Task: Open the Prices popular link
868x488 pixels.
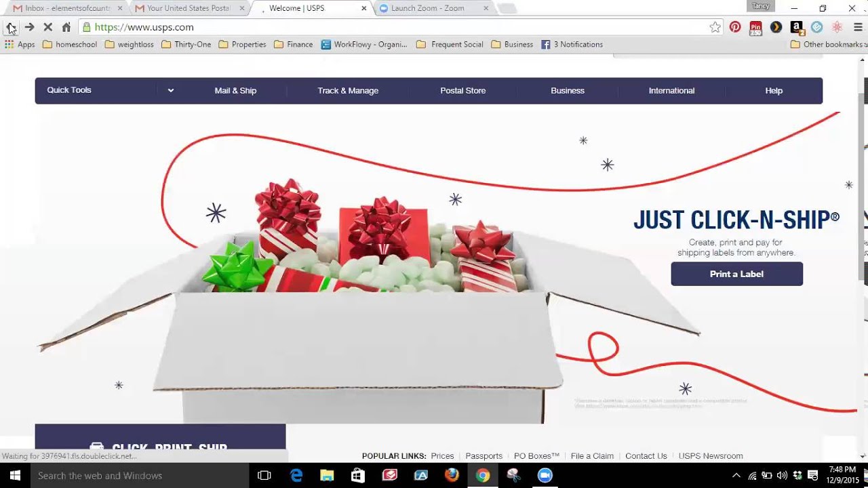Action: 442,456
